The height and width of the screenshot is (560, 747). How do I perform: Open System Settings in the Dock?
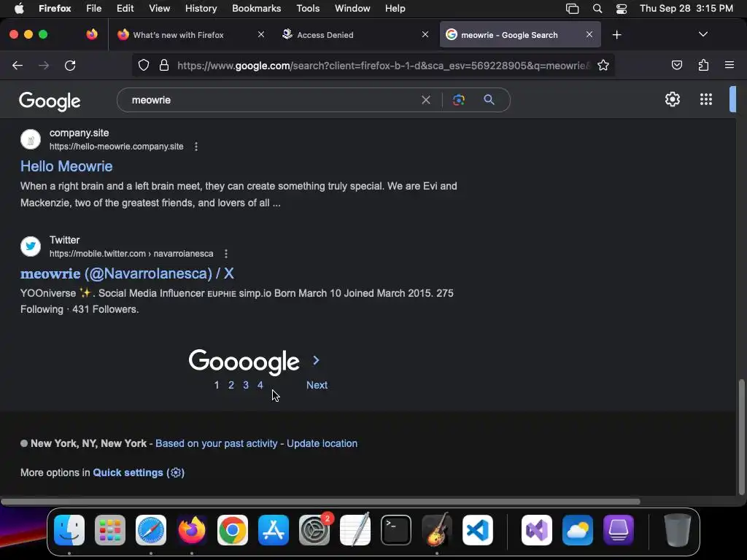(314, 530)
